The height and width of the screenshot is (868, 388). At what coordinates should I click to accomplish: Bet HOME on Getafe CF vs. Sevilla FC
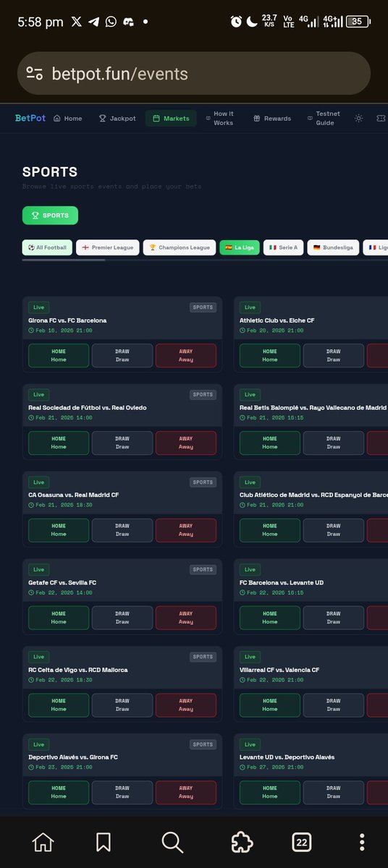(59, 618)
